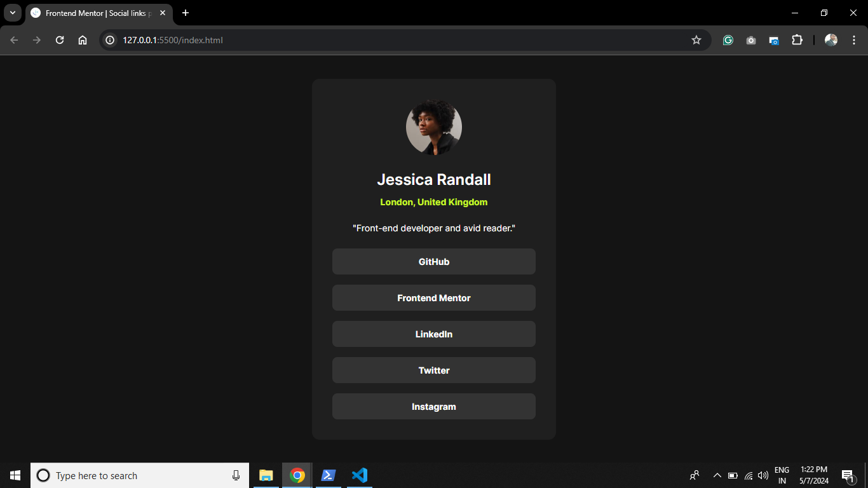
Task: Reload the current page
Action: (60, 40)
